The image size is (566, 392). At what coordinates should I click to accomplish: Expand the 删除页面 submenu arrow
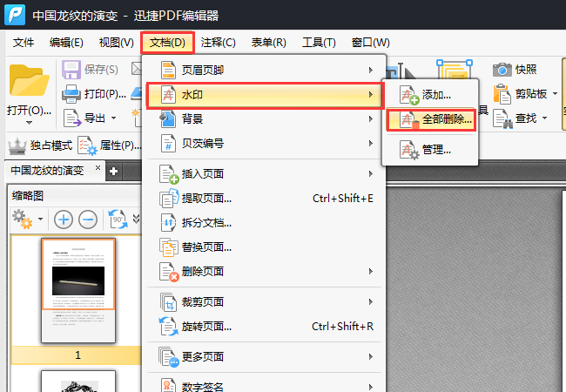371,271
